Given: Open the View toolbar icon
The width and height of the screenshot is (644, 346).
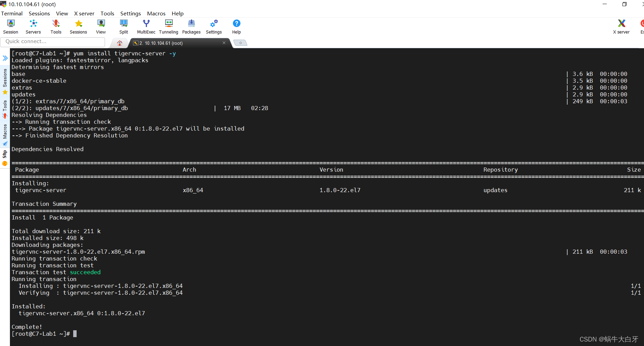Looking at the screenshot, I should point(101,27).
